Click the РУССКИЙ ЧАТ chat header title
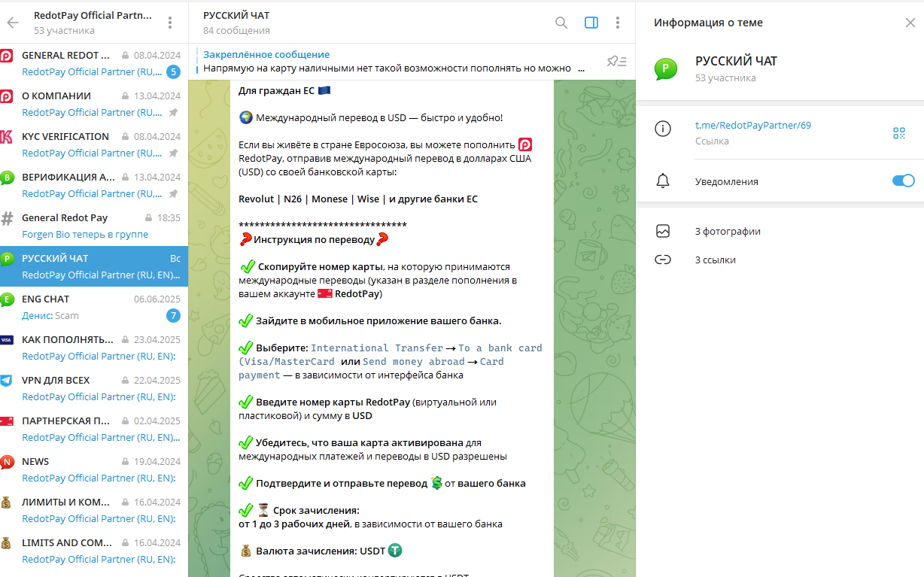 point(236,15)
